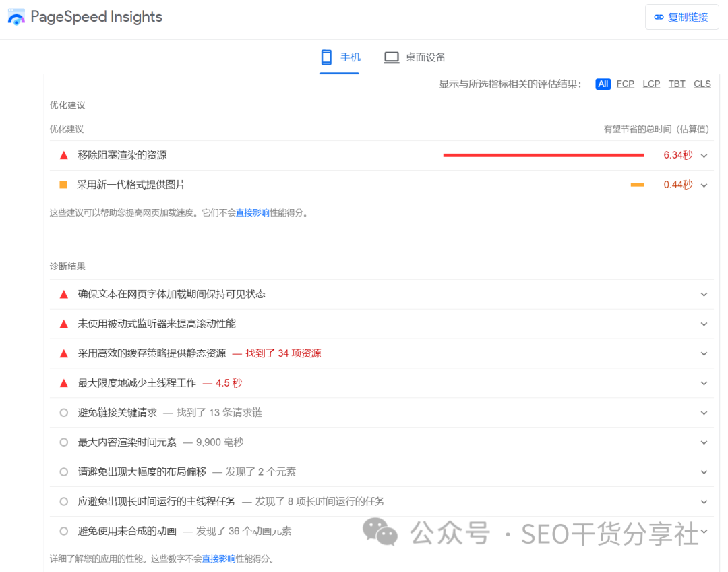Click the red savings bar for 移除阻塞渲染的资源
728x572 pixels.
pos(543,154)
